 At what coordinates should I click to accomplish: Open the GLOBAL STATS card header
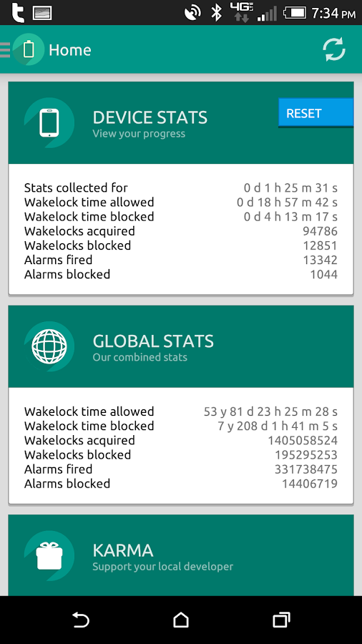point(180,346)
